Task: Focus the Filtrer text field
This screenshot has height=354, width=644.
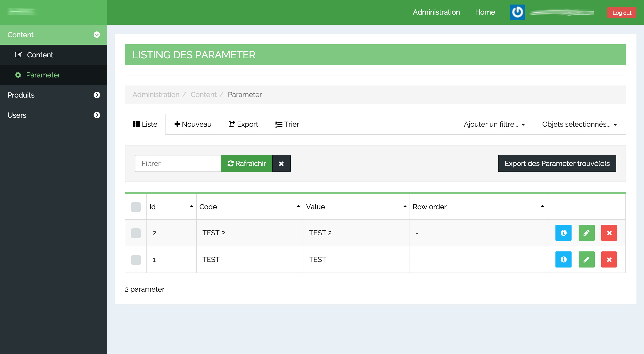Action: [178, 163]
